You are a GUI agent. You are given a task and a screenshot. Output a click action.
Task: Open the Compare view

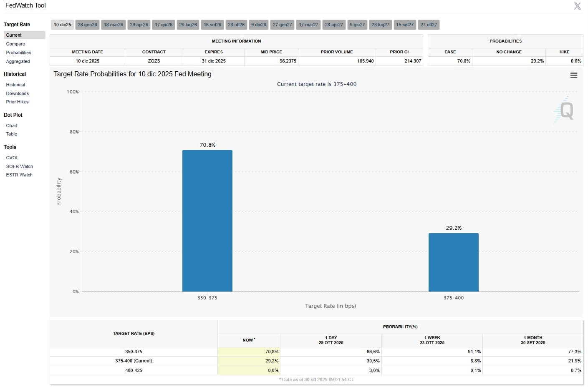(15, 44)
